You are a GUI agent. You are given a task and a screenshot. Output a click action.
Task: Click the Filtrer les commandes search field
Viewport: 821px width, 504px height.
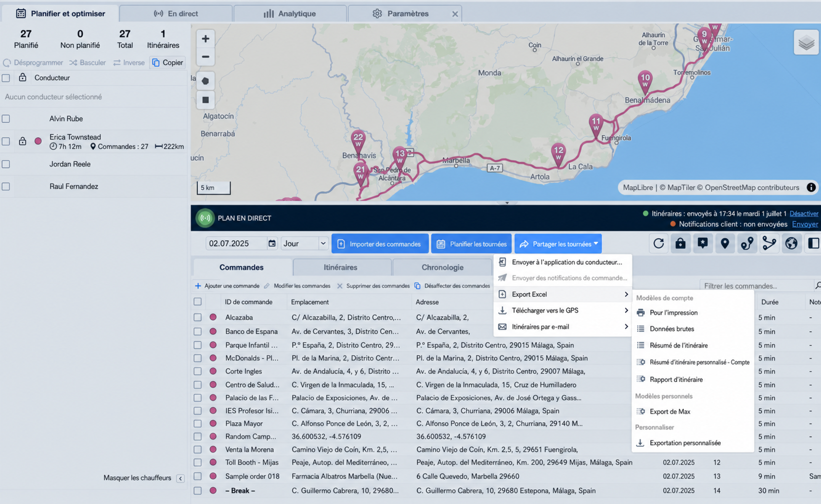pyautogui.click(x=756, y=286)
